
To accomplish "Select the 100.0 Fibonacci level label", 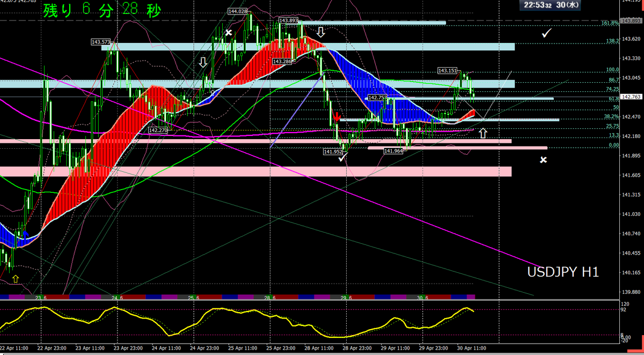I will point(612,70).
